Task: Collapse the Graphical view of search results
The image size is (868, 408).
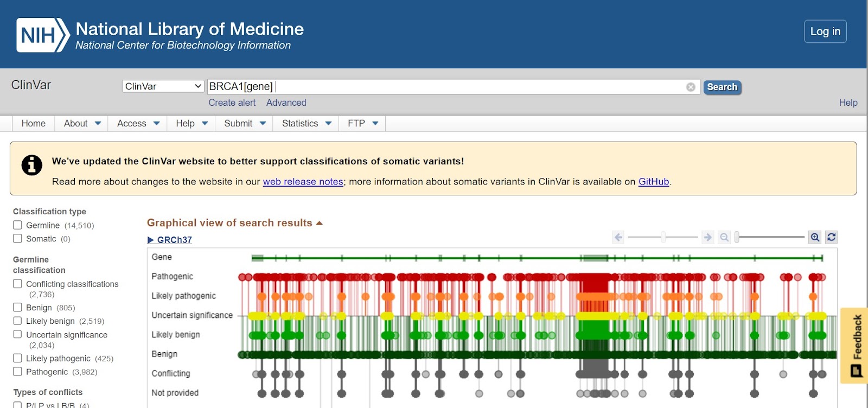Action: coord(319,223)
